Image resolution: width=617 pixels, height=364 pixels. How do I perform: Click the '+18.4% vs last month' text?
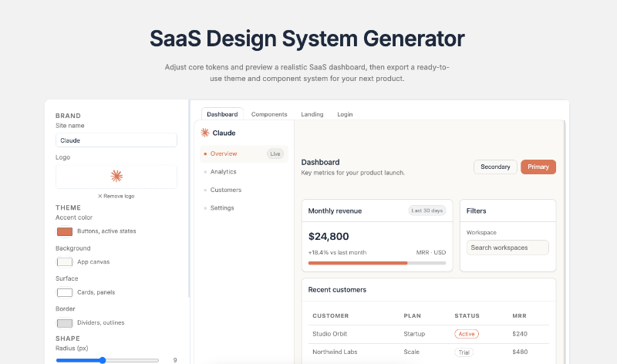pos(337,252)
